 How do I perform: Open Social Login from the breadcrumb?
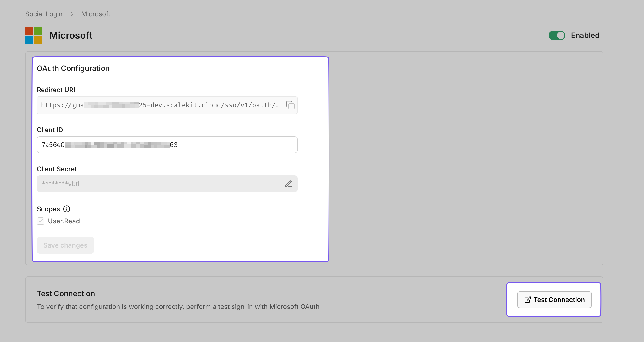tap(44, 14)
